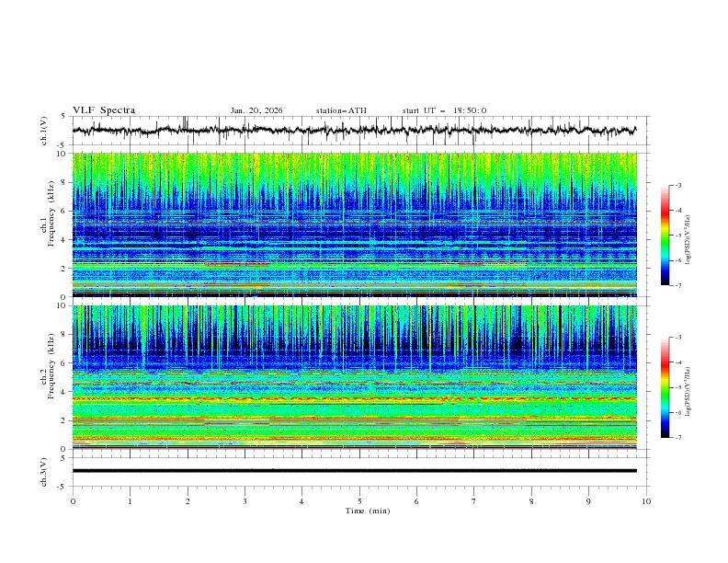The width and height of the screenshot is (728, 563).
Task: Click the ch.1 spectrogram plot
Action: click(x=355, y=224)
